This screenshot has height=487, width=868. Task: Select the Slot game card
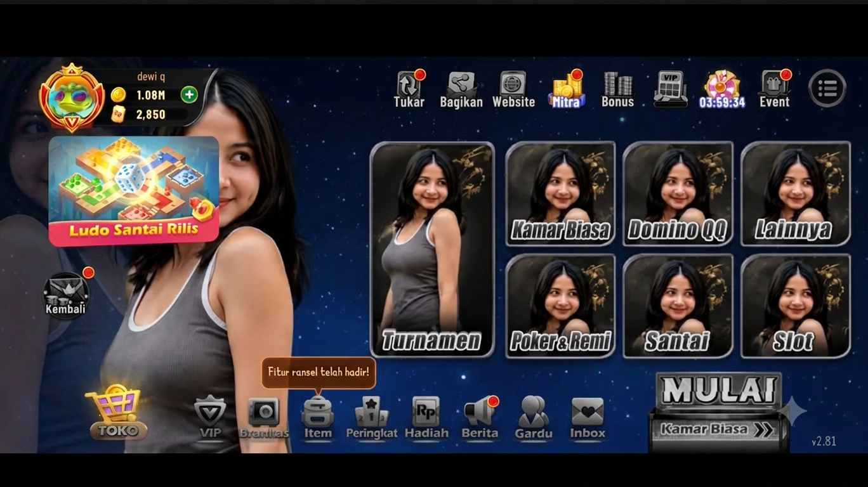tap(796, 306)
